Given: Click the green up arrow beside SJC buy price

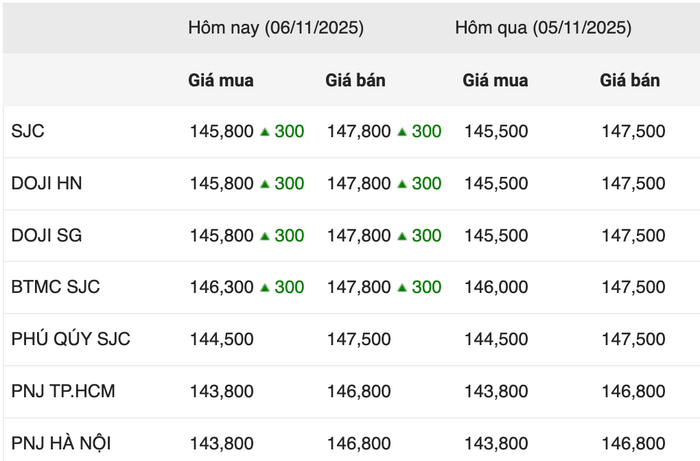Looking at the screenshot, I should coord(265,131).
